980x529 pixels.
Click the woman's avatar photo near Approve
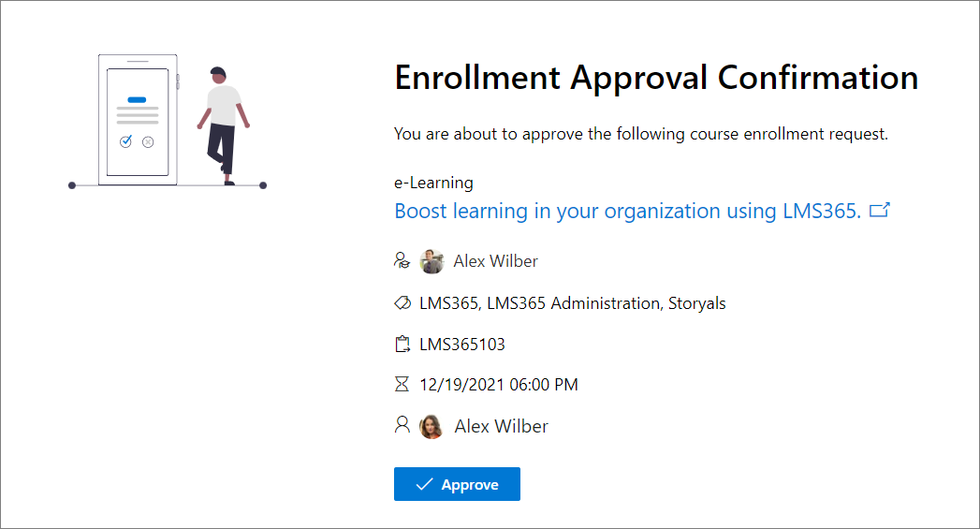(x=431, y=427)
